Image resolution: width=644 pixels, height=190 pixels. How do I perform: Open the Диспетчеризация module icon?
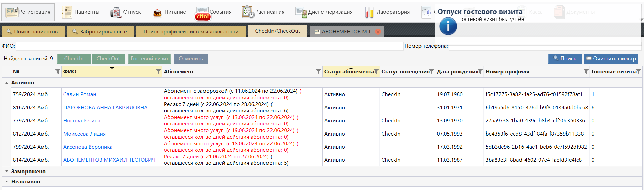coord(301,12)
